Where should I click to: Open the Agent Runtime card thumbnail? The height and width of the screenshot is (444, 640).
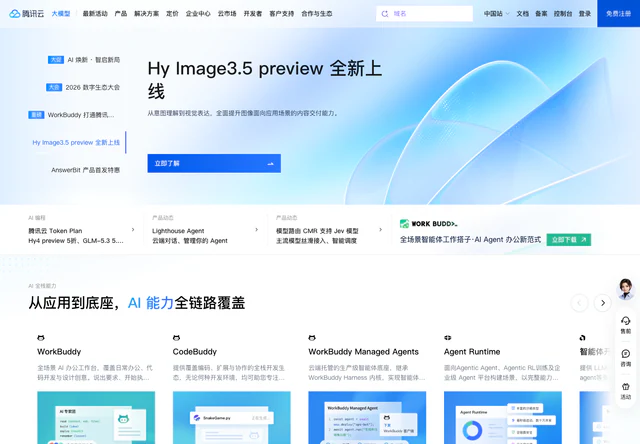[x=503, y=417]
